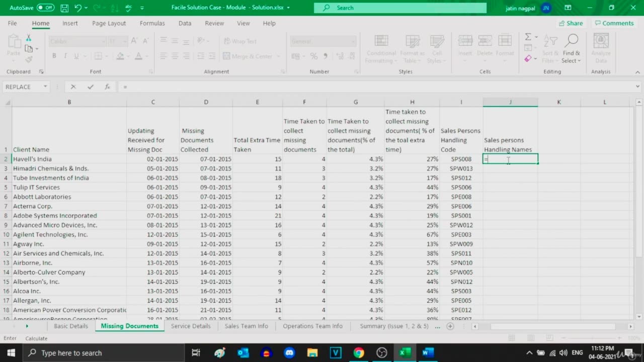Show hidden system tray icons chevron

[529, 352]
